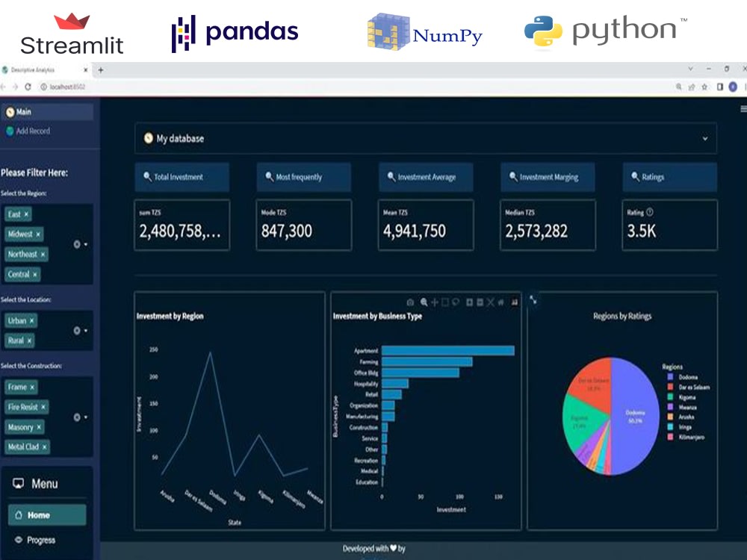The width and height of the screenshot is (747, 560).
Task: Switch to the Progress menu item
Action: pyautogui.click(x=41, y=540)
